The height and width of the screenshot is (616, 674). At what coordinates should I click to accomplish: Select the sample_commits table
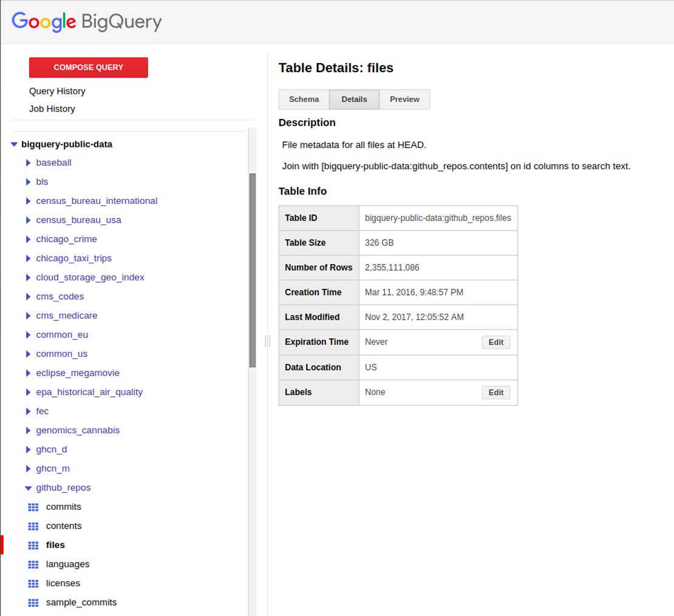click(81, 603)
